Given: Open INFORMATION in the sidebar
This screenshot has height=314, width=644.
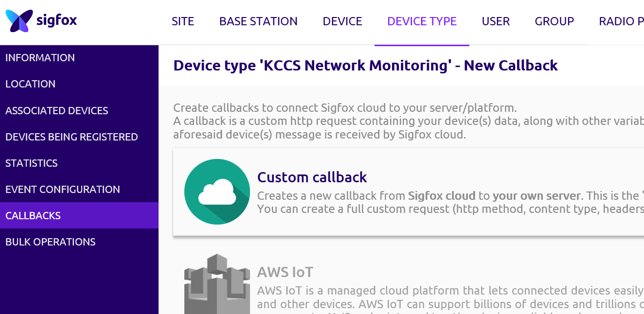Looking at the screenshot, I should pyautogui.click(x=40, y=58).
